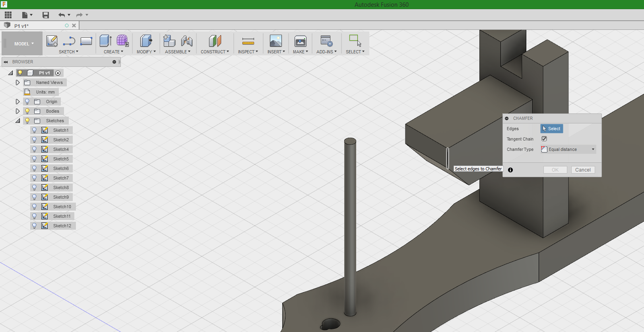The width and height of the screenshot is (644, 332).
Task: Activate P1 v1 component radio button
Action: tap(58, 73)
